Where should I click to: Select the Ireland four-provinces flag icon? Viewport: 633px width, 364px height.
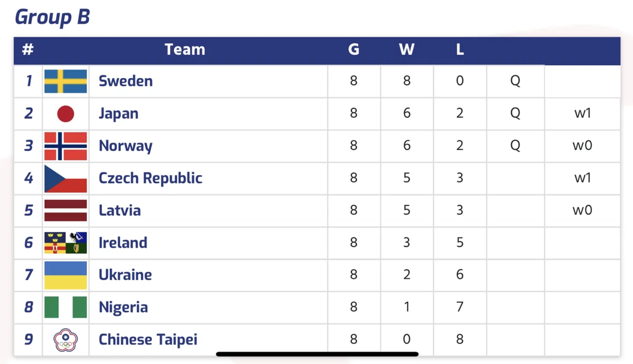(65, 243)
